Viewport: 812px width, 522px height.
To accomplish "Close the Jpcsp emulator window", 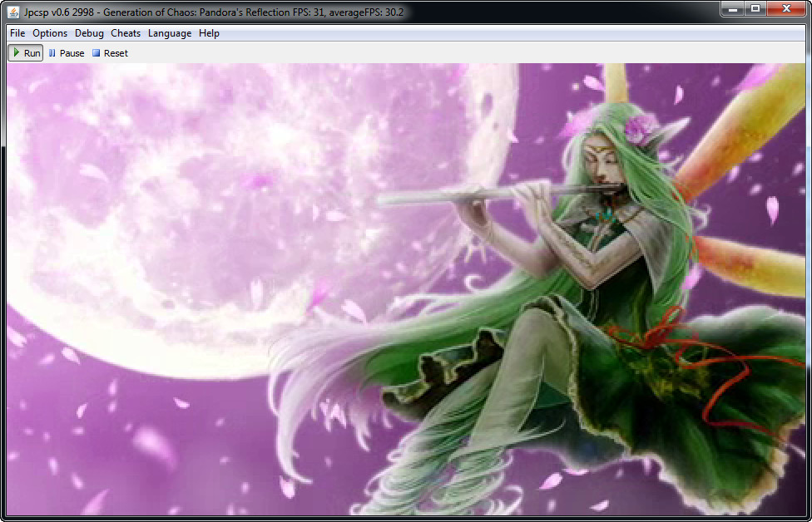I will point(786,9).
